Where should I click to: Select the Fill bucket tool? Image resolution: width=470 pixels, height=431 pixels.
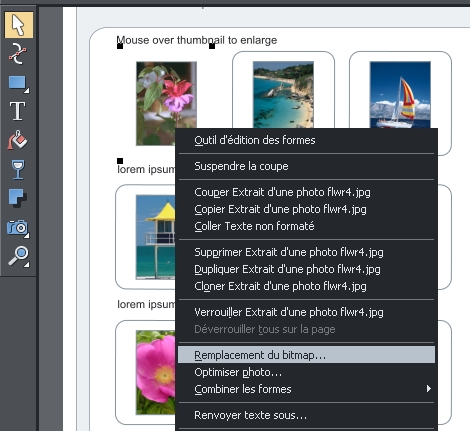17,140
